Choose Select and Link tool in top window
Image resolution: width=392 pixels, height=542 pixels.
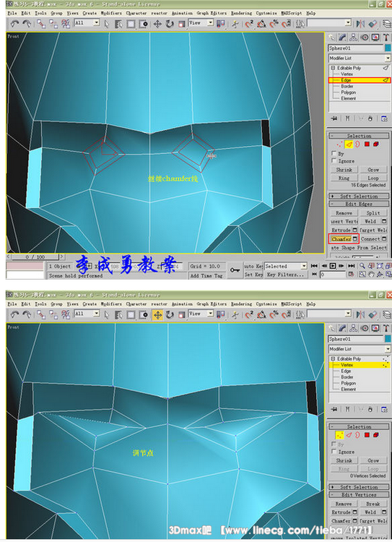[41, 24]
